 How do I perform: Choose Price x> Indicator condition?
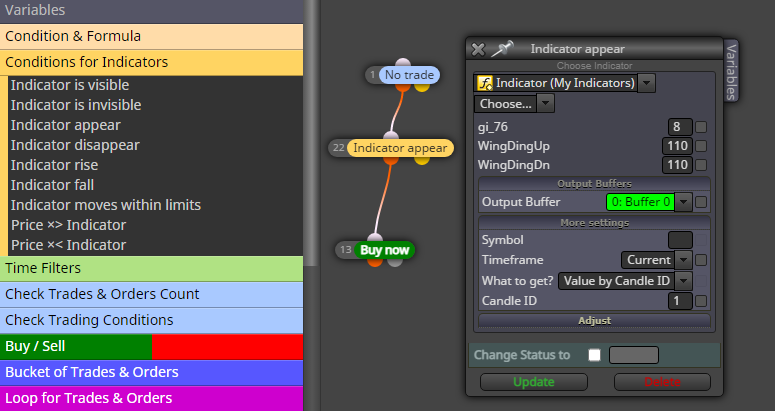tap(69, 225)
